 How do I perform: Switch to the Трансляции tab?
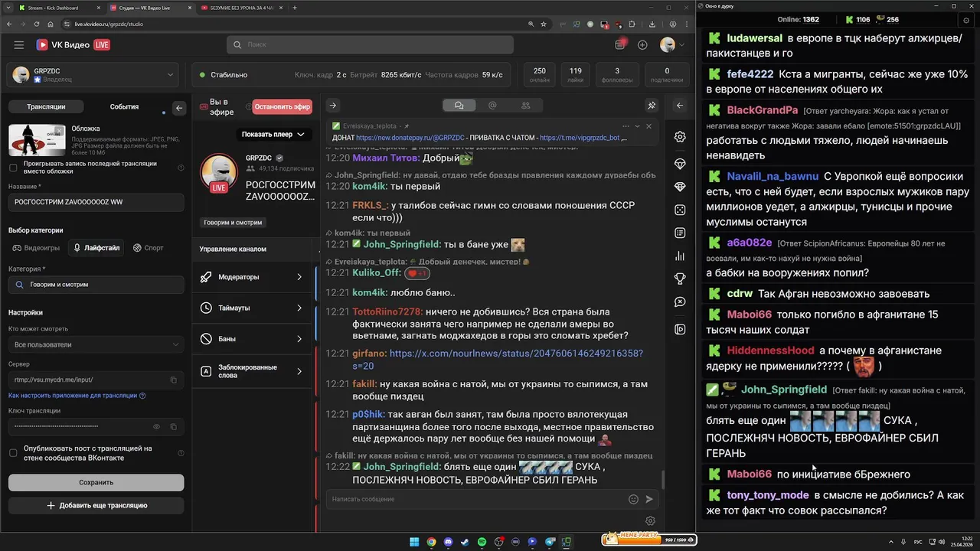tap(46, 107)
